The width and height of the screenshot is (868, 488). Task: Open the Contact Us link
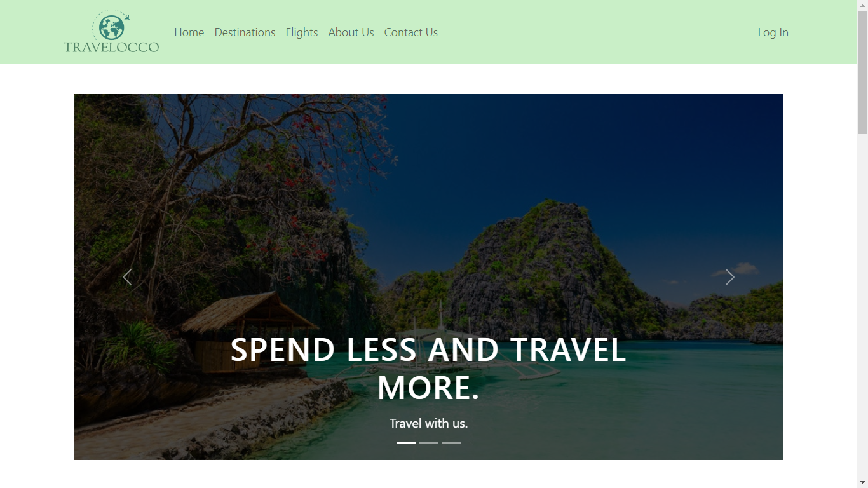point(411,32)
